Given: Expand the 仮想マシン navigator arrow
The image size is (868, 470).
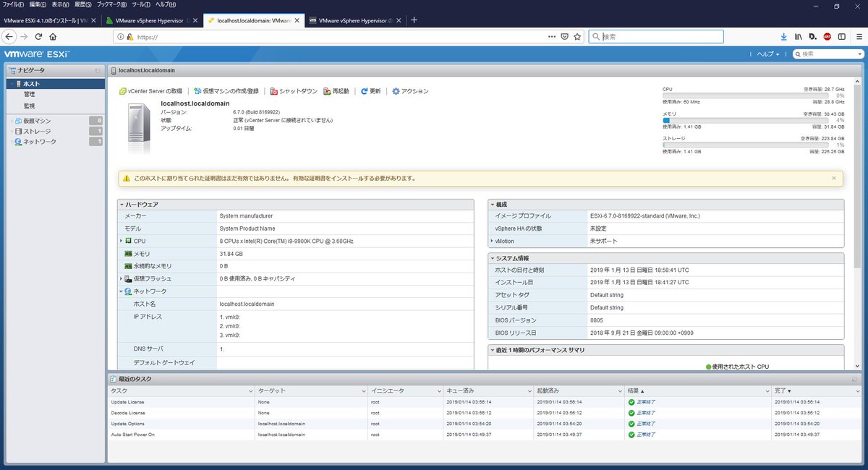Looking at the screenshot, I should coord(11,121).
